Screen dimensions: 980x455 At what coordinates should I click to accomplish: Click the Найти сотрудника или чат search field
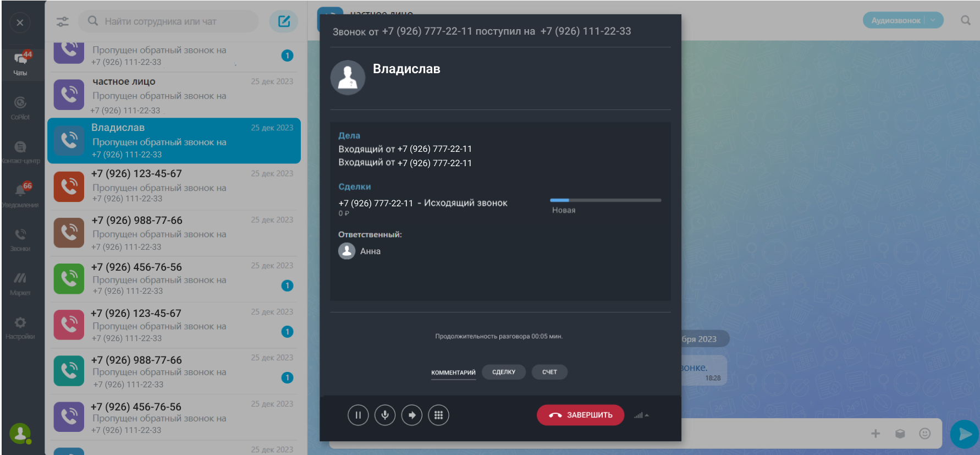coord(170,21)
